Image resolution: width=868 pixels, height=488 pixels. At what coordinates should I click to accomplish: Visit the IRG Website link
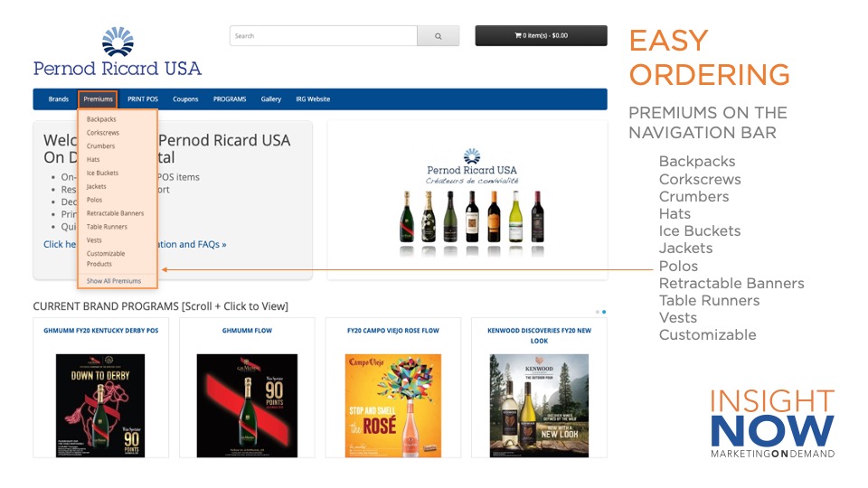313,99
